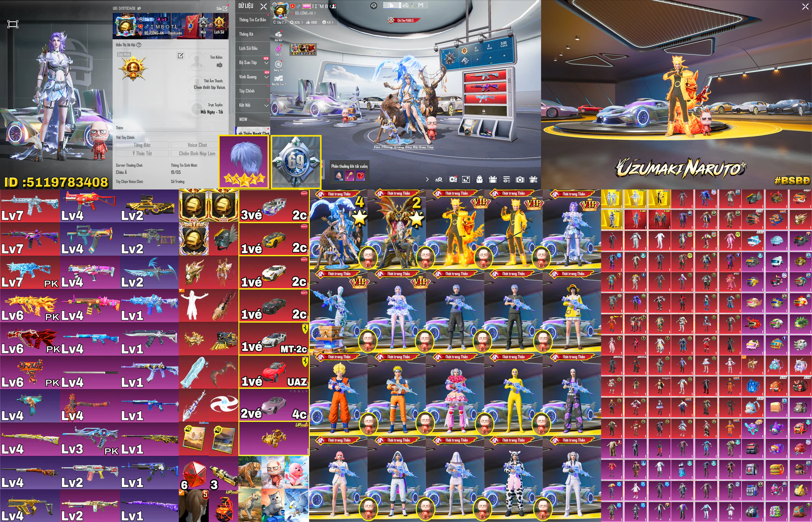Click the level 69 badge thumbnail
The width and height of the screenshot is (812, 522).
point(296,162)
